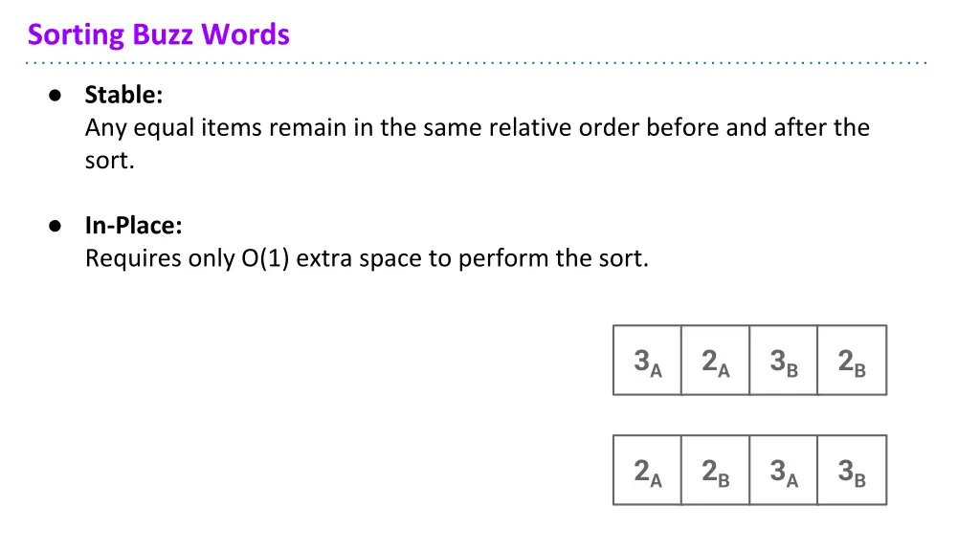980x551 pixels.
Task: Click the 2B cell in top array
Action: pyautogui.click(x=852, y=360)
